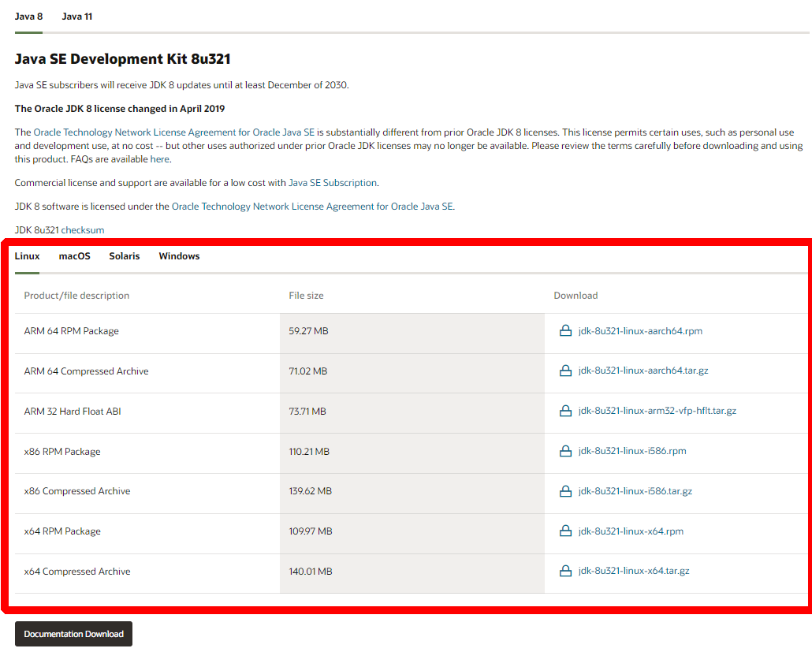Download jdk-8u321-linux-i586.rpm

(x=632, y=451)
